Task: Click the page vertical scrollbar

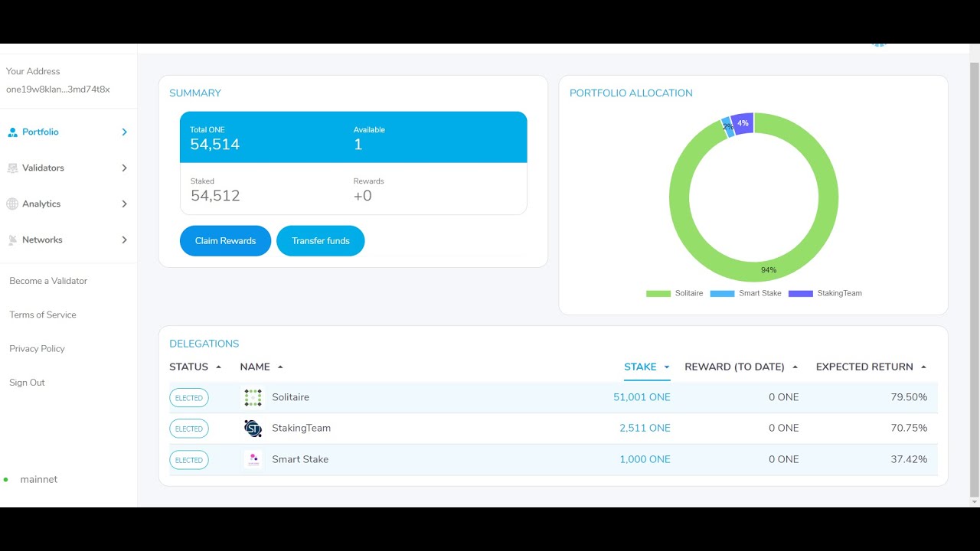Action: click(x=974, y=279)
